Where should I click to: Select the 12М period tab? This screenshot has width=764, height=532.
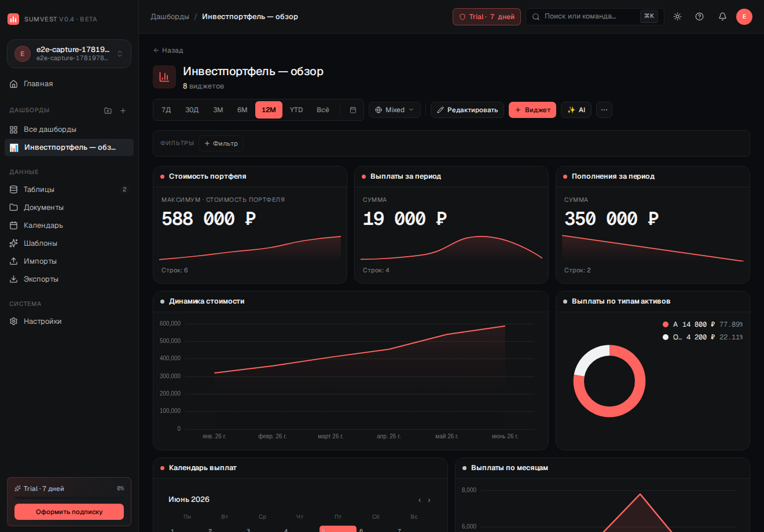pyautogui.click(x=269, y=110)
